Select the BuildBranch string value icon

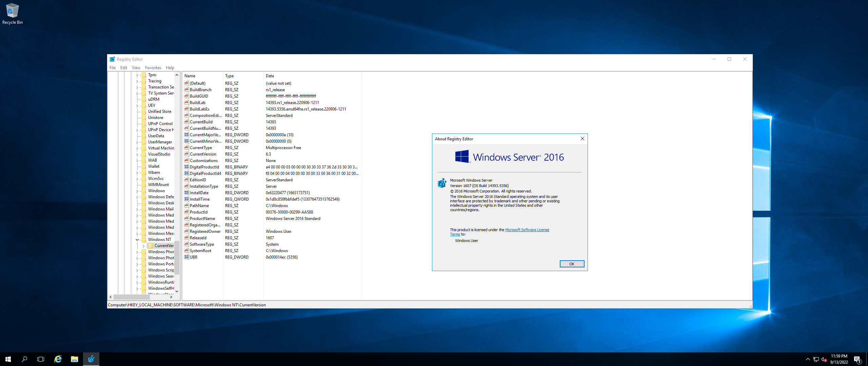click(186, 89)
